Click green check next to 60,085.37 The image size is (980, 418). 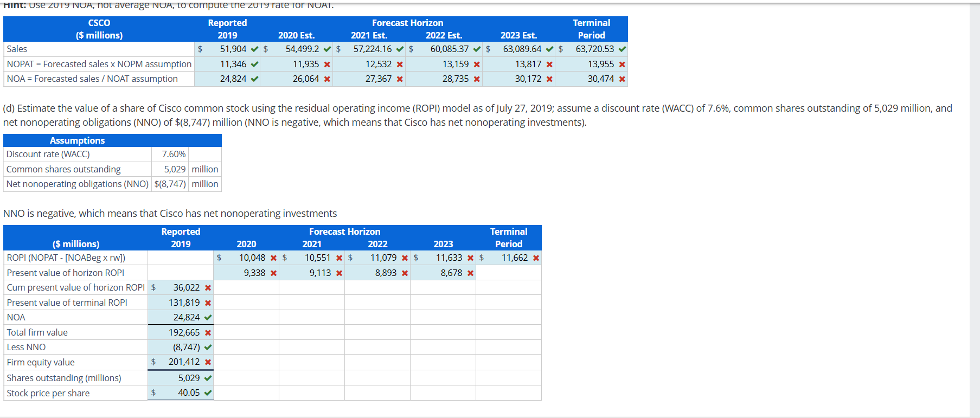pos(477,49)
